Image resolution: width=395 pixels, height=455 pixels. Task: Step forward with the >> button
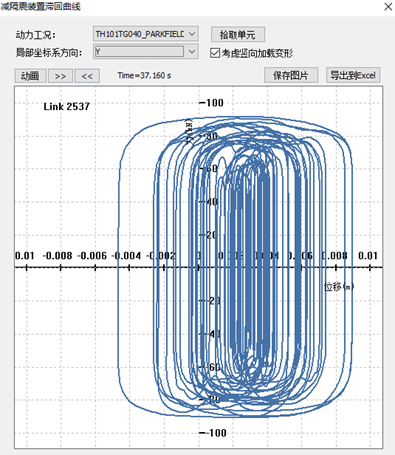60,76
